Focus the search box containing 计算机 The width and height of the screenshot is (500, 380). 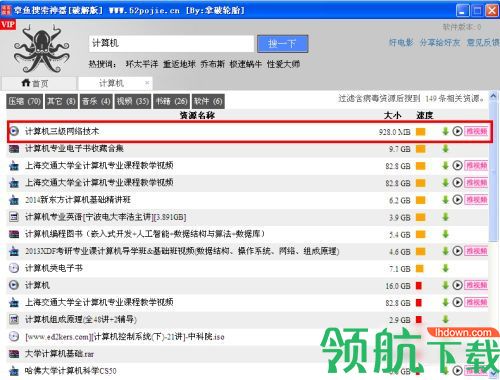click(171, 43)
